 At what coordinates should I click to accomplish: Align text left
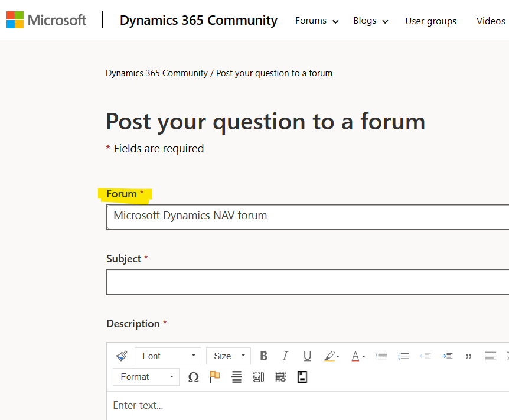click(x=491, y=356)
